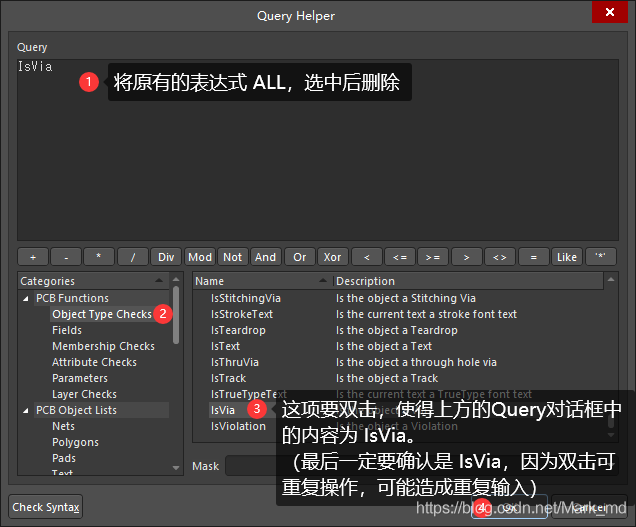The image size is (636, 527).
Task: Select Layer Checks category
Action: tap(84, 394)
